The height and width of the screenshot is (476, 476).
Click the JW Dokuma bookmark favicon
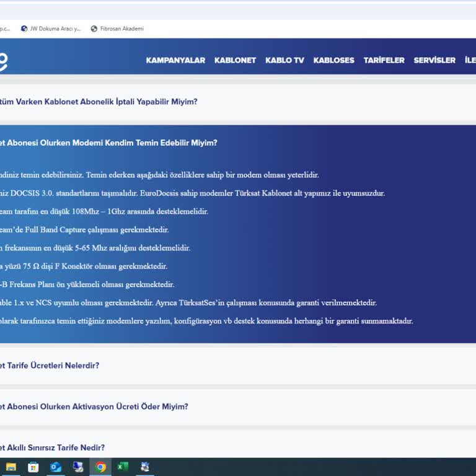[24, 29]
